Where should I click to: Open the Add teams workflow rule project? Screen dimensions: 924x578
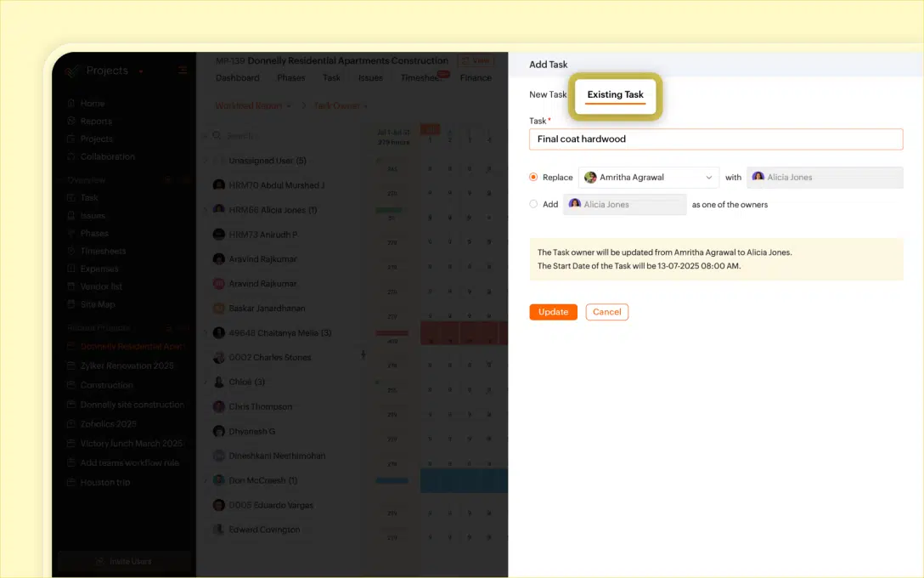pyautogui.click(x=130, y=463)
